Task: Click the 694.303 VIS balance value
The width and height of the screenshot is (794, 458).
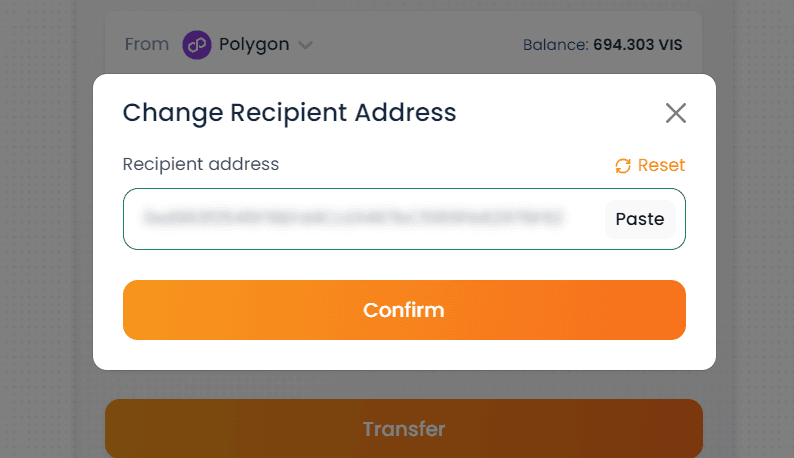Action: pos(638,45)
